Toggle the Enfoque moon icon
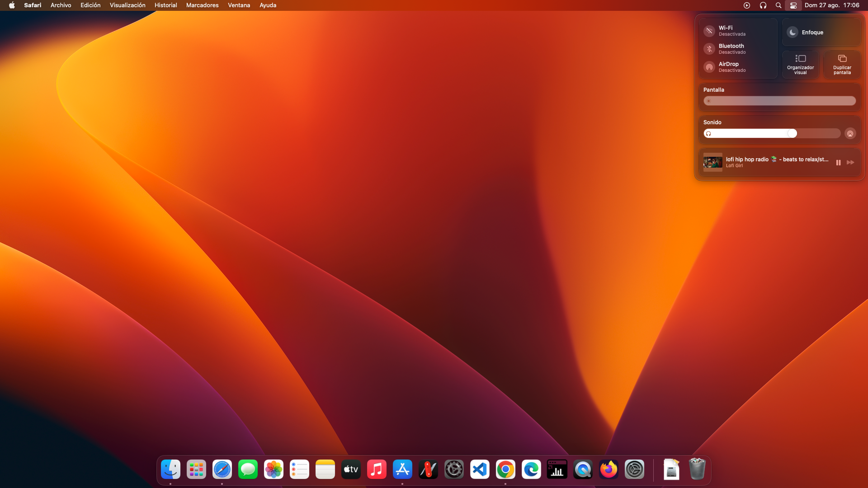 (793, 32)
